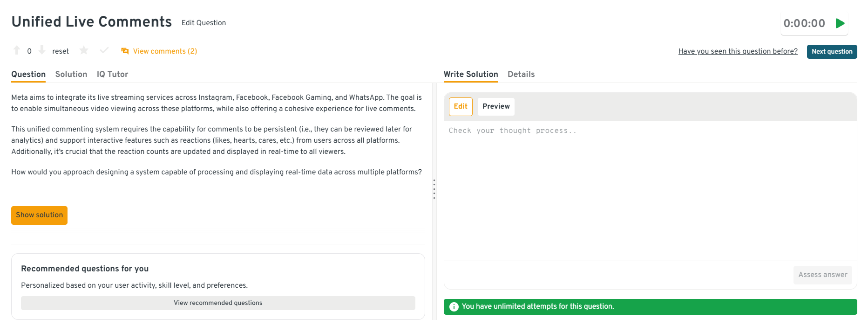868x332 pixels.
Task: Upvote the question with the up arrow
Action: [17, 50]
